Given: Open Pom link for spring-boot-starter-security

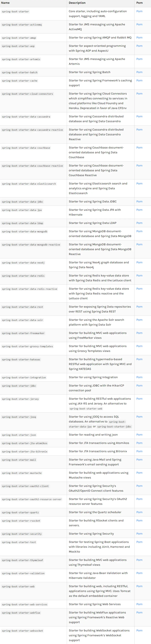Looking at the screenshot, I should pyautogui.click(x=139, y=534).
